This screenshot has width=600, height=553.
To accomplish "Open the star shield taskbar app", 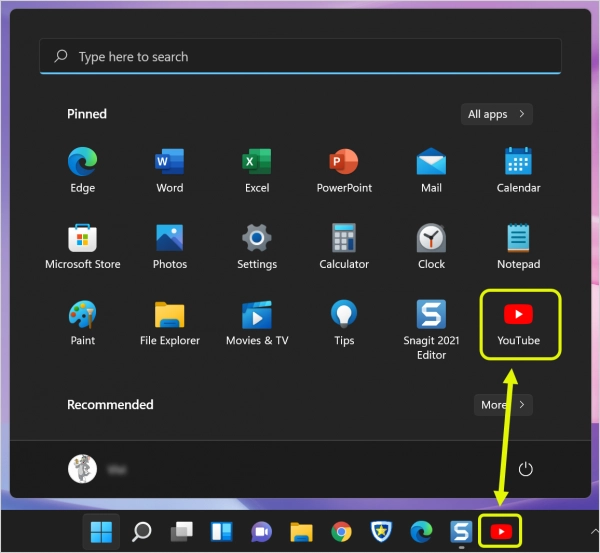I will click(x=381, y=532).
